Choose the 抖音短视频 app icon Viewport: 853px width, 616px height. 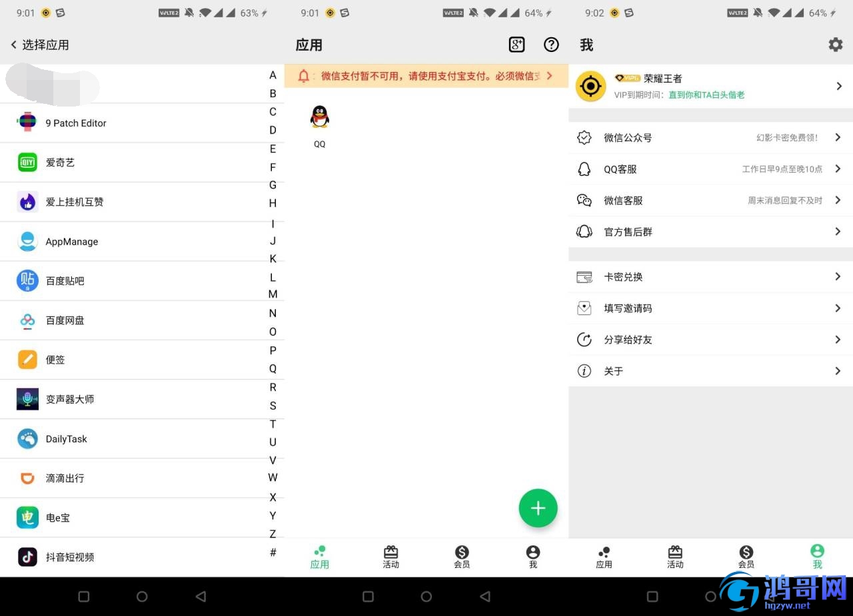point(27,557)
